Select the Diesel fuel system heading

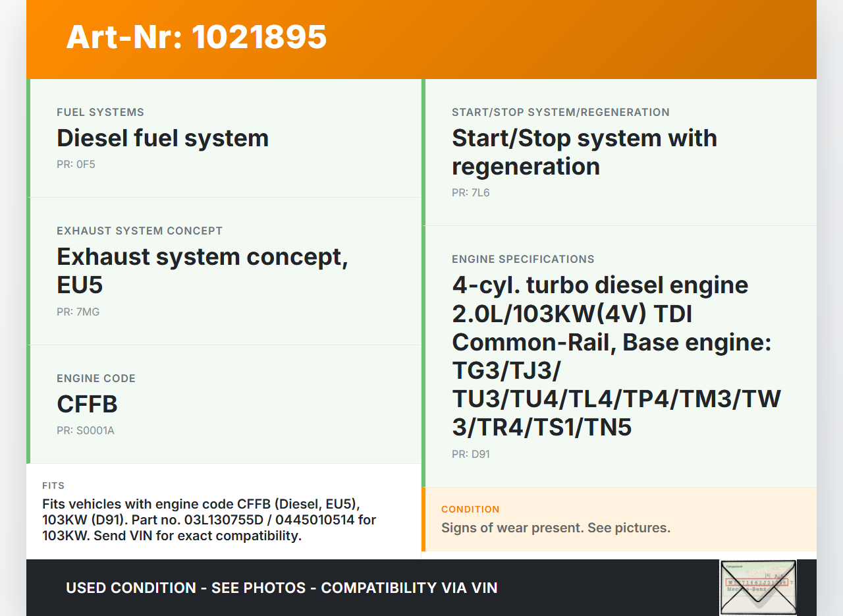tap(163, 138)
